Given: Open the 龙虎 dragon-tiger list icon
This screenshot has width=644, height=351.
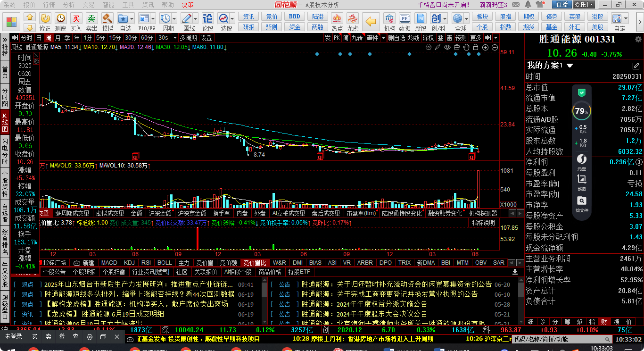Looking at the screenshot, I should (353, 18).
